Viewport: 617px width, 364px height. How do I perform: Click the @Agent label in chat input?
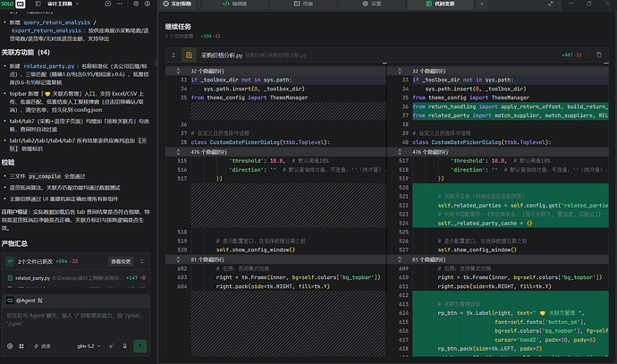(x=26, y=301)
